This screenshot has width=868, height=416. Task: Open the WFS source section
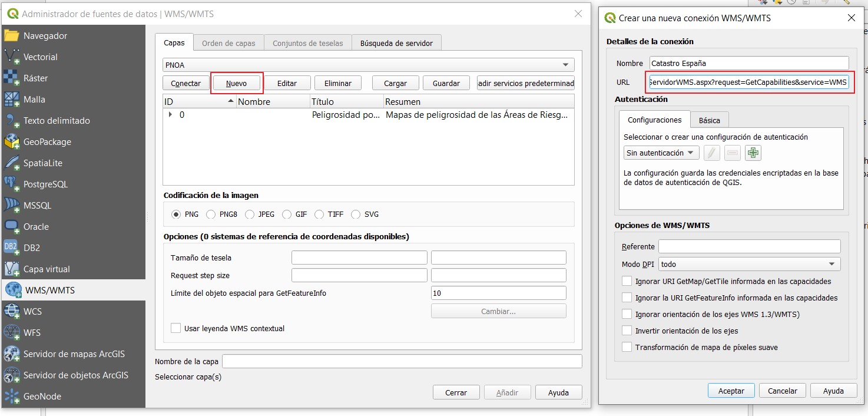click(32, 333)
